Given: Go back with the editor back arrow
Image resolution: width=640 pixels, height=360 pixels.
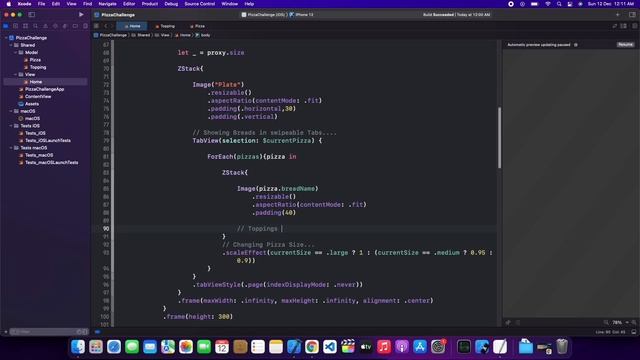Looking at the screenshot, I should (x=105, y=26).
